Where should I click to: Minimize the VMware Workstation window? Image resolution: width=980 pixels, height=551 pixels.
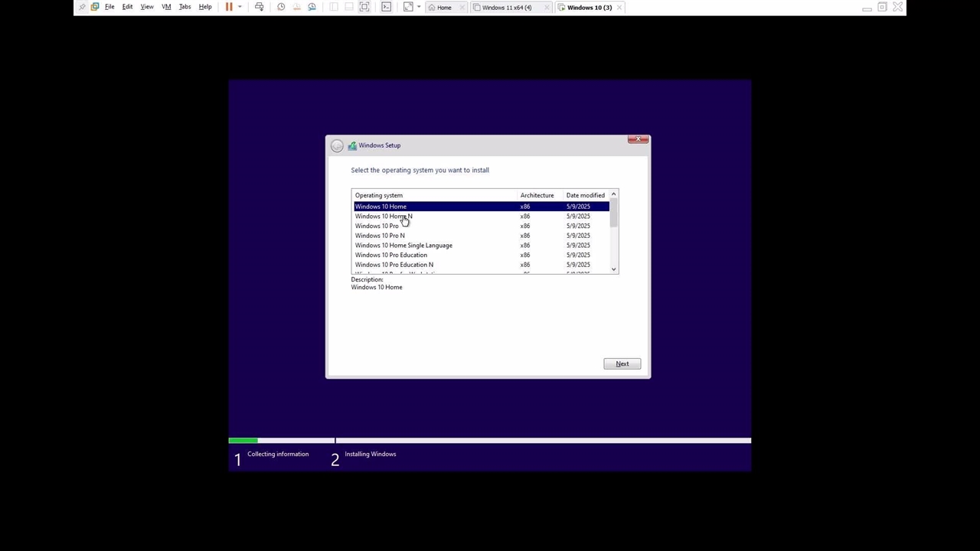point(867,8)
